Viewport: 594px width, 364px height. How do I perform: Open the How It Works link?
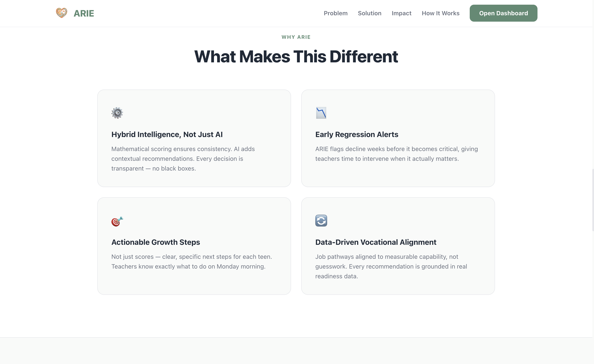click(440, 13)
